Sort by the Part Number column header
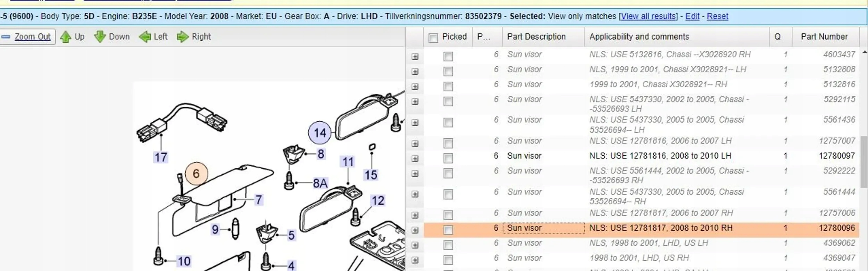Image resolution: width=868 pixels, height=271 pixels. (826, 37)
